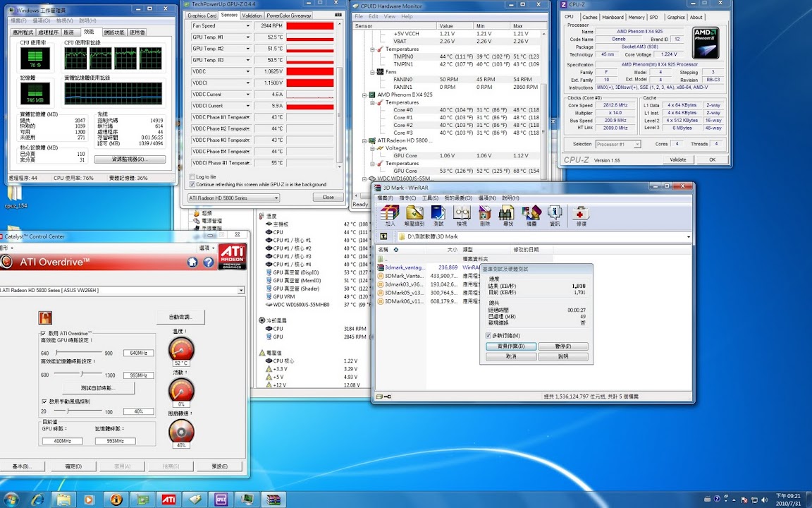
Task: Switch to CPU-Z Memory tab
Action: (636, 17)
